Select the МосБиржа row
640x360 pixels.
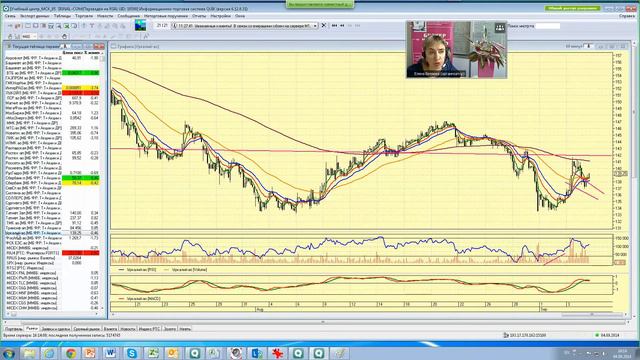pyautogui.click(x=52, y=113)
